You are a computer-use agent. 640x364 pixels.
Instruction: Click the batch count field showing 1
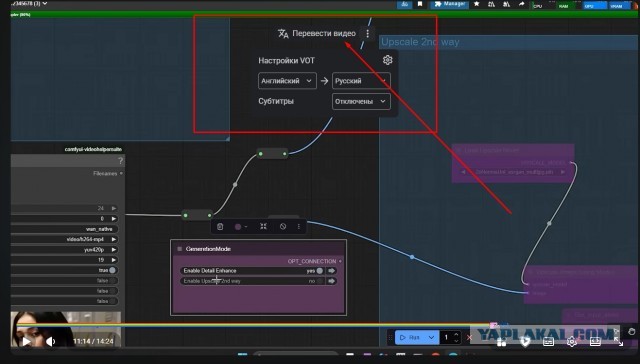[447, 337]
